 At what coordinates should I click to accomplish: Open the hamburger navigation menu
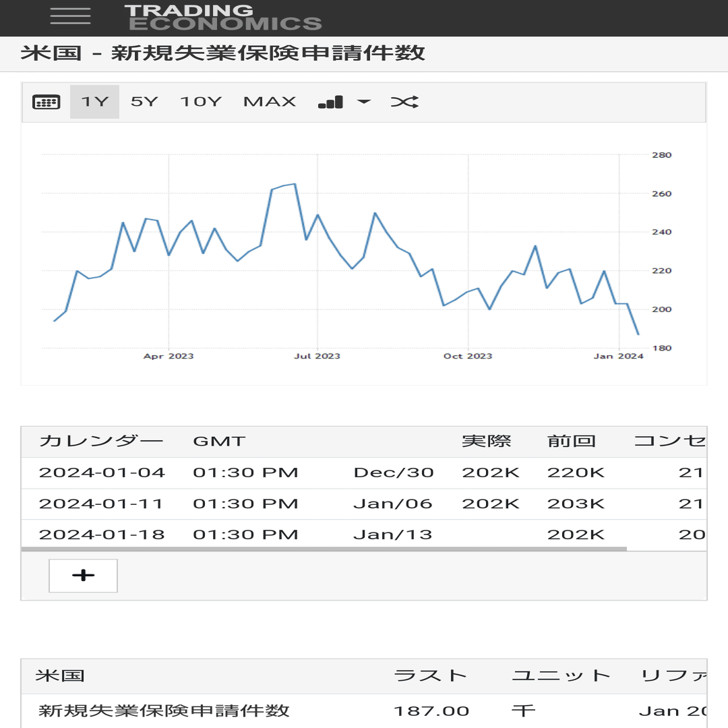70,16
